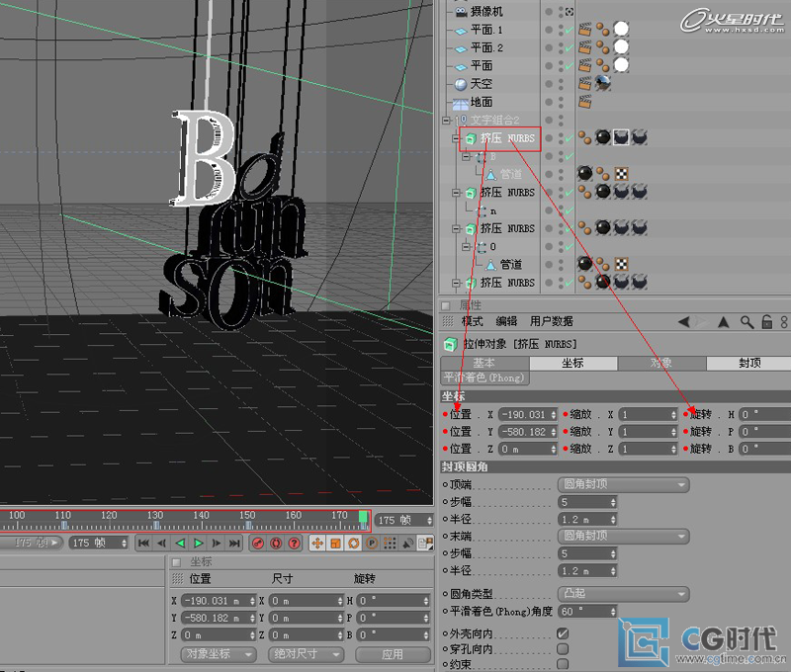Click the 旋转 H field in coordinates panel
This screenshot has width=791, height=672.
pyautogui.click(x=394, y=601)
